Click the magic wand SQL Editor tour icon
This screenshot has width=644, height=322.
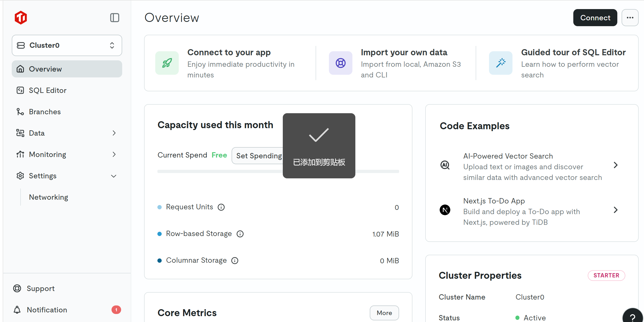point(500,63)
